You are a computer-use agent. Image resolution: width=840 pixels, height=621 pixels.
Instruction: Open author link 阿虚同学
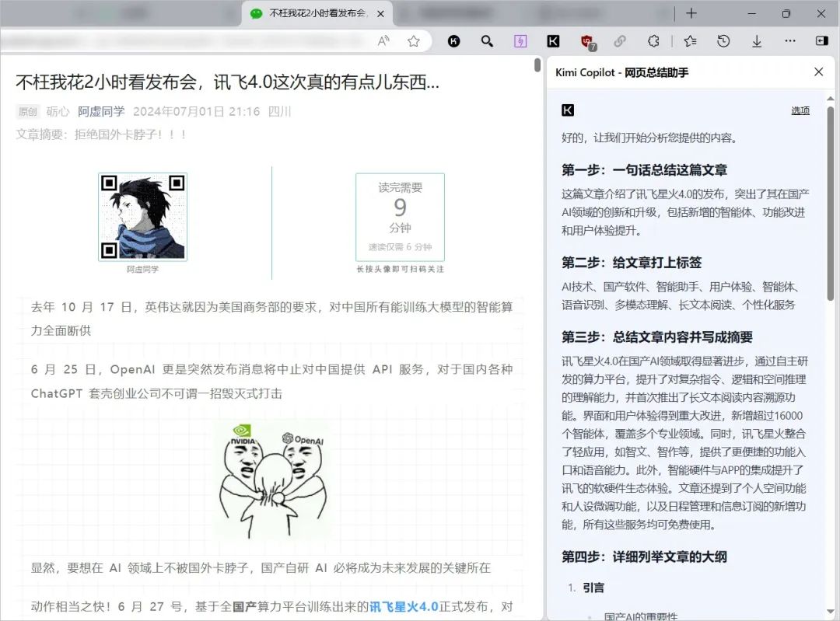[x=101, y=111]
